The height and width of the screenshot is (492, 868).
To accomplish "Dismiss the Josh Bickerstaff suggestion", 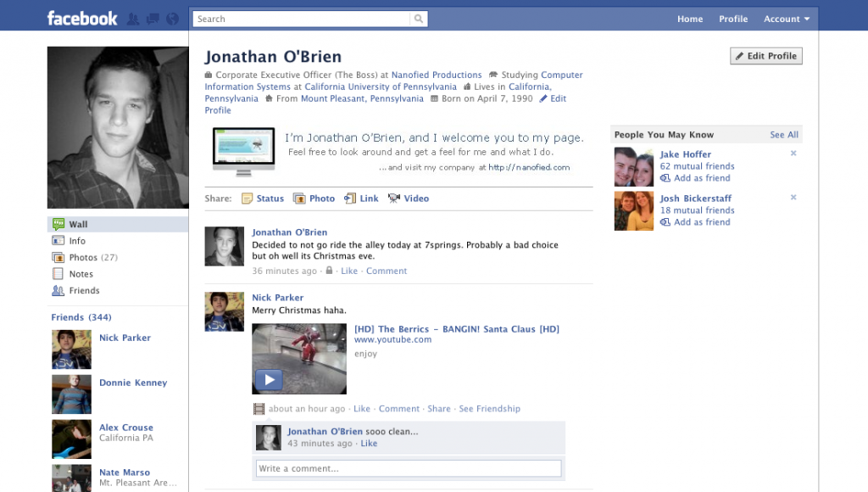I will tap(793, 197).
